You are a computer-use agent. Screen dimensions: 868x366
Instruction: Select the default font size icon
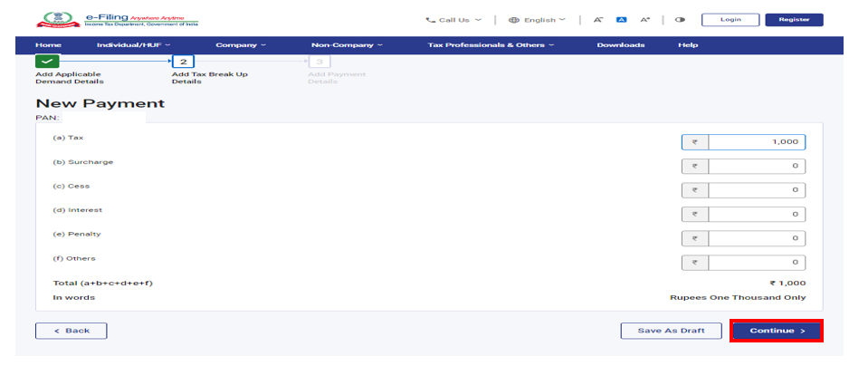coord(621,20)
